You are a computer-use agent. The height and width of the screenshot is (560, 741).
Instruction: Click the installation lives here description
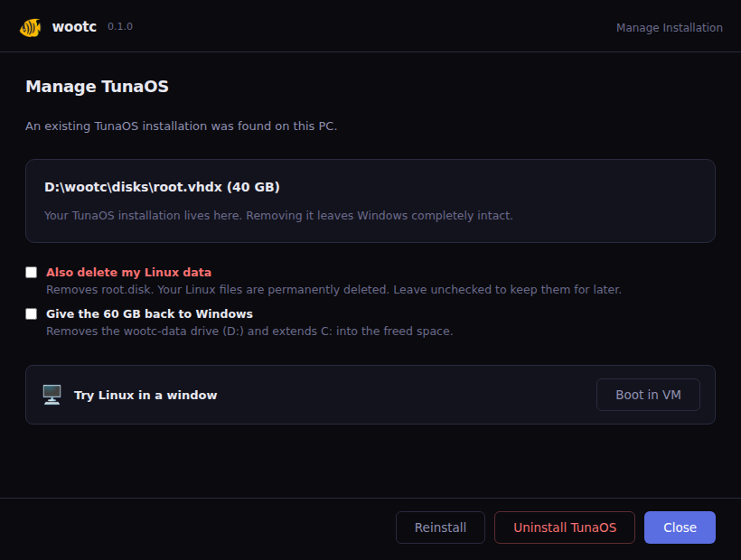278,215
